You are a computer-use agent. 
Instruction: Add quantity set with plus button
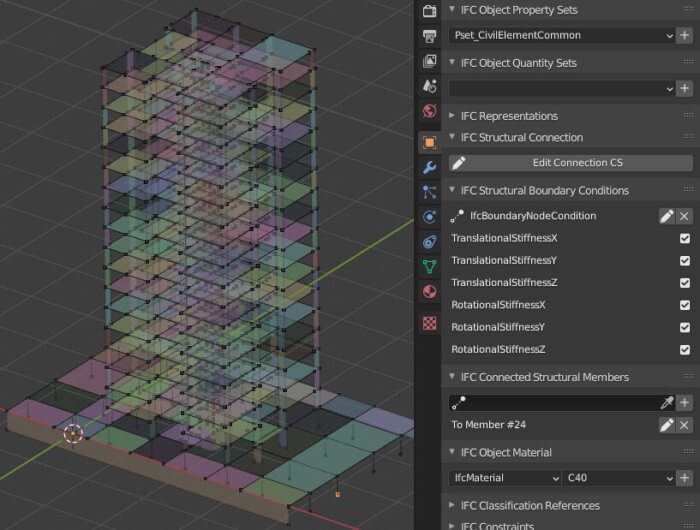[684, 88]
